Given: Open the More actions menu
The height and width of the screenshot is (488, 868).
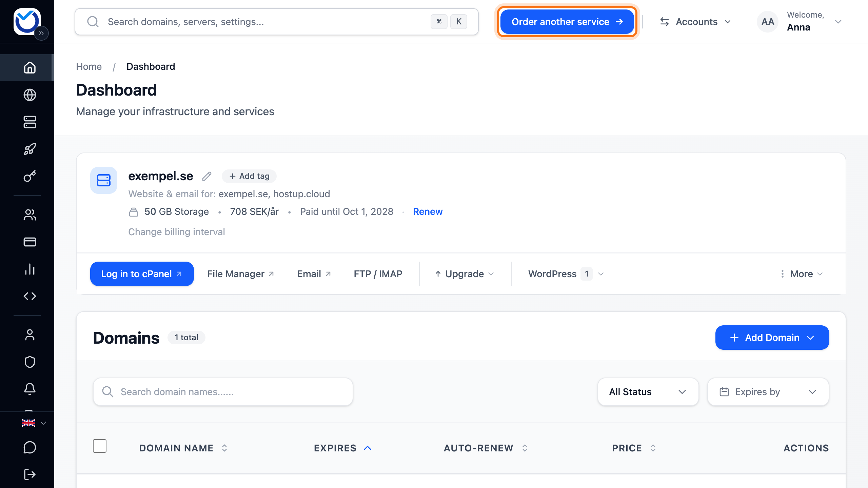Looking at the screenshot, I should coord(802,274).
